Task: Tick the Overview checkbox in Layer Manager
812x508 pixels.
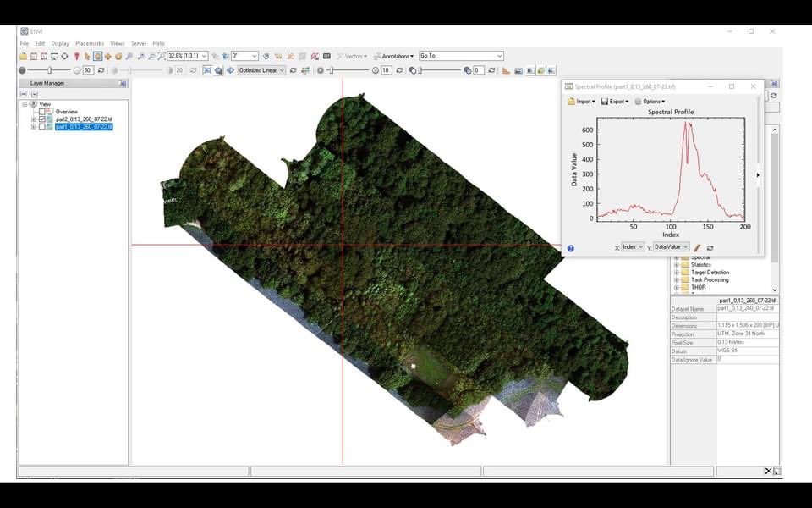Action: click(x=42, y=112)
